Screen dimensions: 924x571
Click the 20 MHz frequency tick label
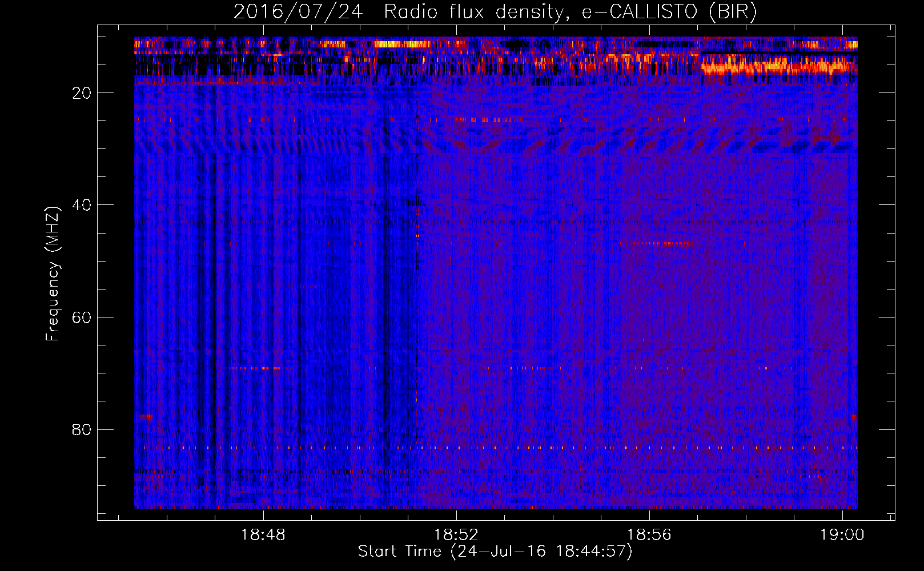pos(82,93)
